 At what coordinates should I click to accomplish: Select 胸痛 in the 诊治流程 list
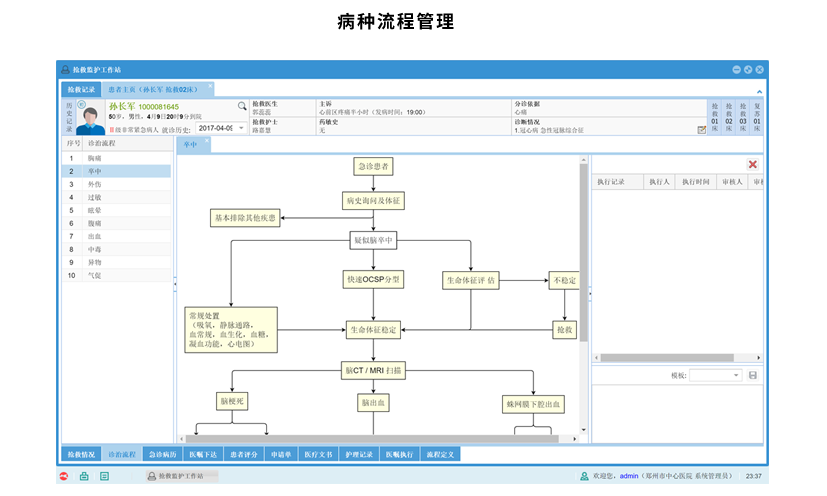click(x=95, y=158)
